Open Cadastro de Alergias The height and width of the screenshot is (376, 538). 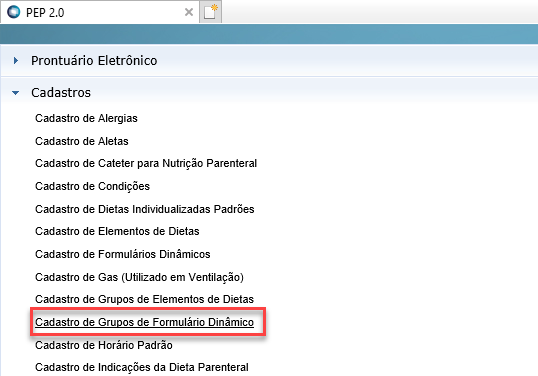[86, 118]
